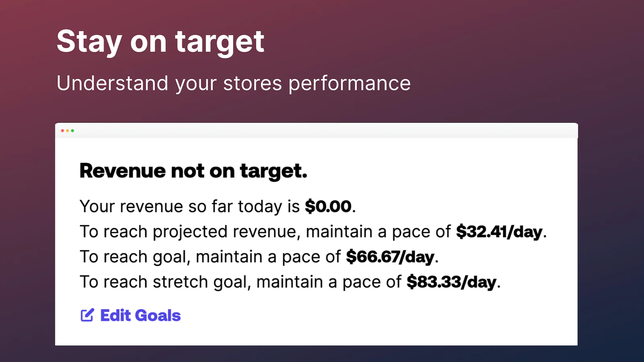Select the $32.41/day projected pace value

tap(499, 232)
